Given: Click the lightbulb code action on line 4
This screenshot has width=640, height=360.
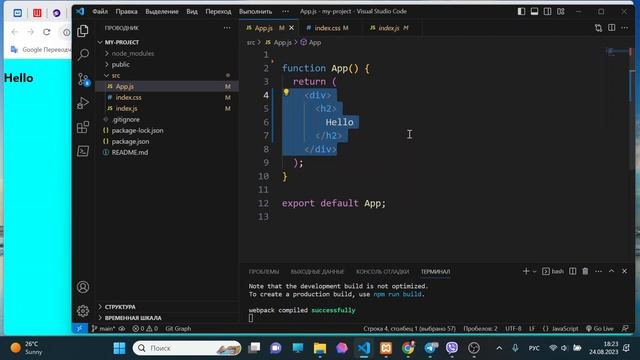Looking at the screenshot, I should pyautogui.click(x=286, y=93).
